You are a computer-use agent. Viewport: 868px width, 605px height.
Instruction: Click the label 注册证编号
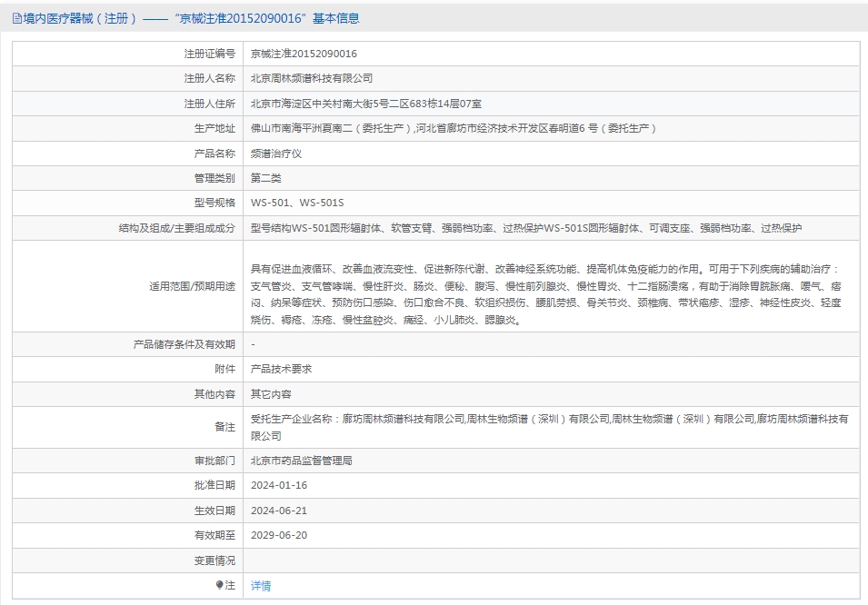209,54
